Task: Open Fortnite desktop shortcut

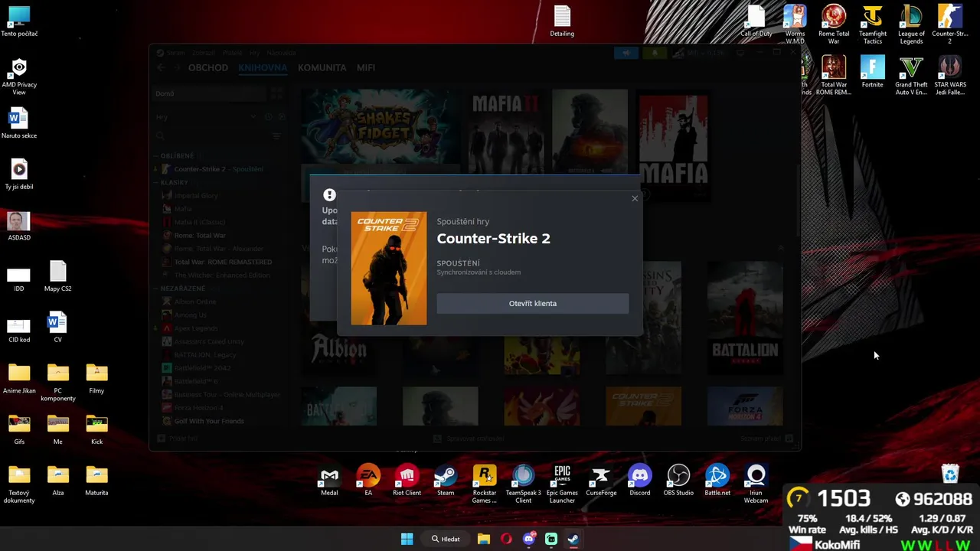Action: coord(872,73)
